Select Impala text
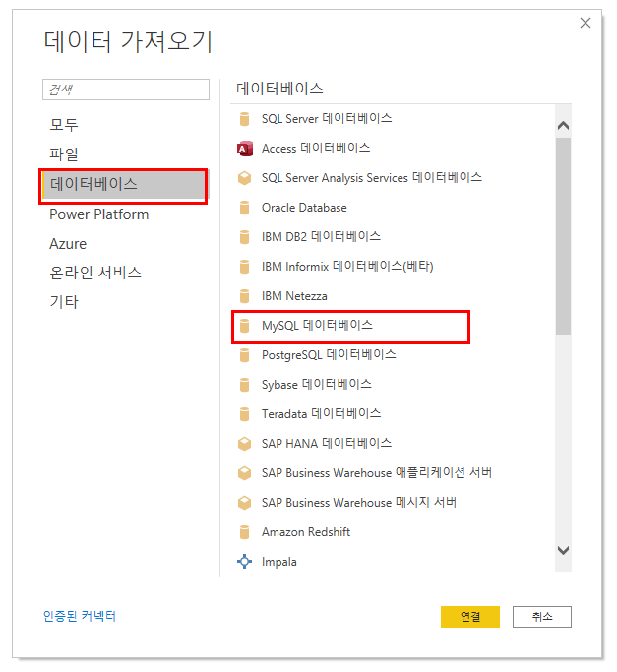This screenshot has height=672, width=617. (x=279, y=562)
